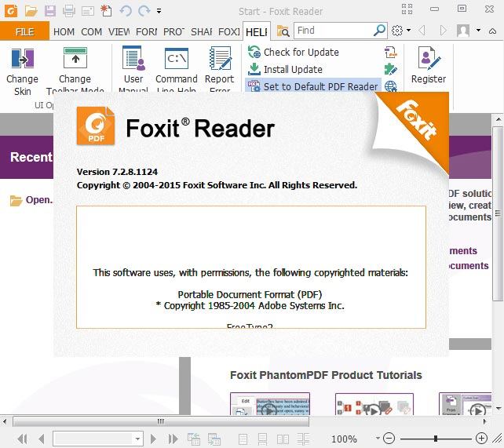Expand the quick access toolbar customize arrow
Screen dimensions: 504x448
[159, 11]
